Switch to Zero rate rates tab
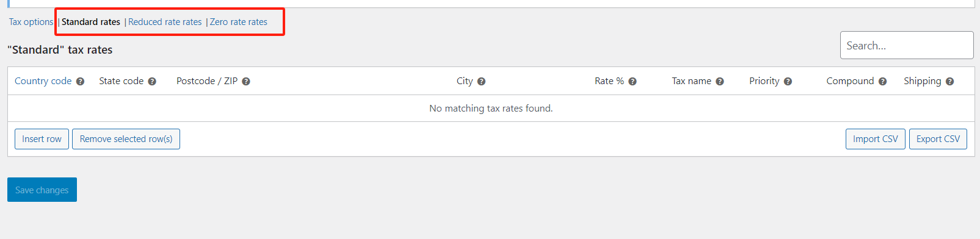This screenshot has width=980, height=239. pos(239,22)
